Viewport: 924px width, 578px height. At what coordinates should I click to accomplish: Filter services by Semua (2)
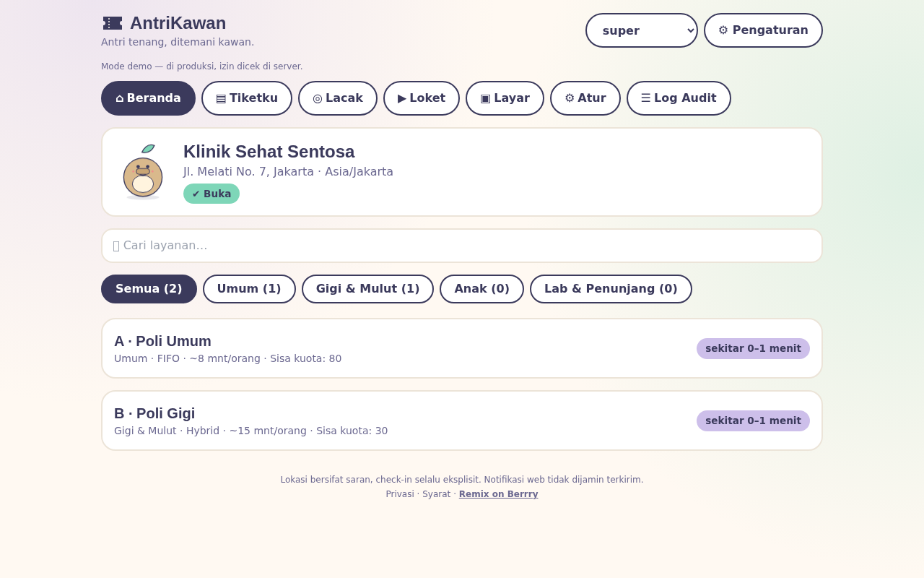pos(149,289)
